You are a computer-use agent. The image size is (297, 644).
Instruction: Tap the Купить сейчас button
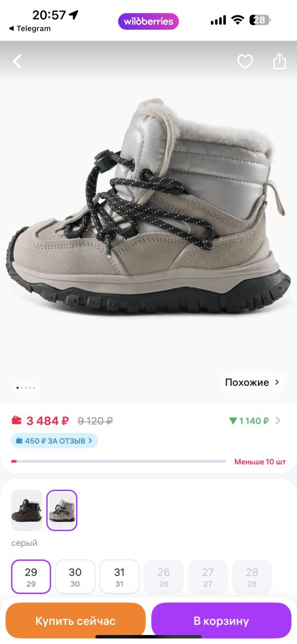pyautogui.click(x=75, y=621)
